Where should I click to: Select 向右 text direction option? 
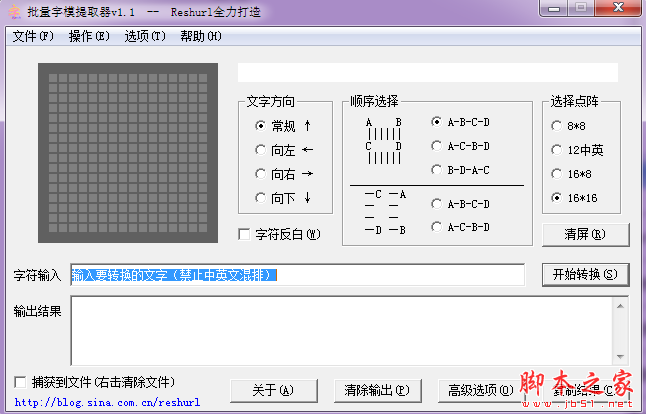pyautogui.click(x=260, y=174)
